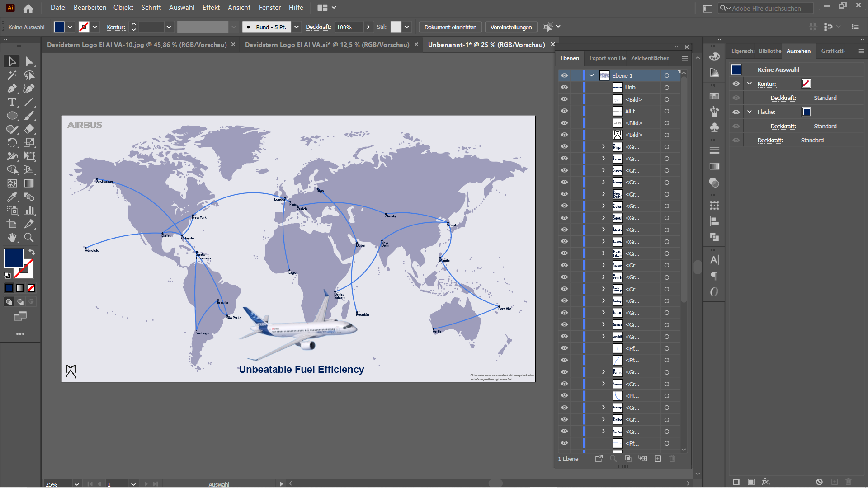Screen dimensions: 868x488
Task: Select the Zoom tool
Action: [29, 238]
